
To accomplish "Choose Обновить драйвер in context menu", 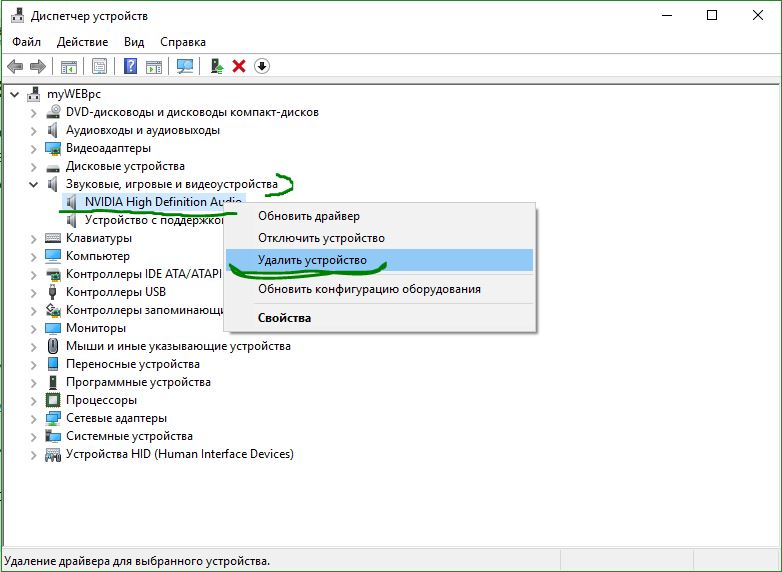I will tap(380, 216).
